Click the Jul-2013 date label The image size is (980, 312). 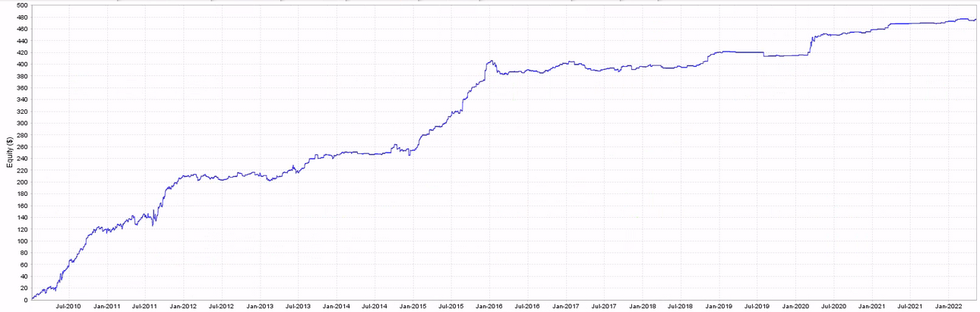tap(299, 307)
